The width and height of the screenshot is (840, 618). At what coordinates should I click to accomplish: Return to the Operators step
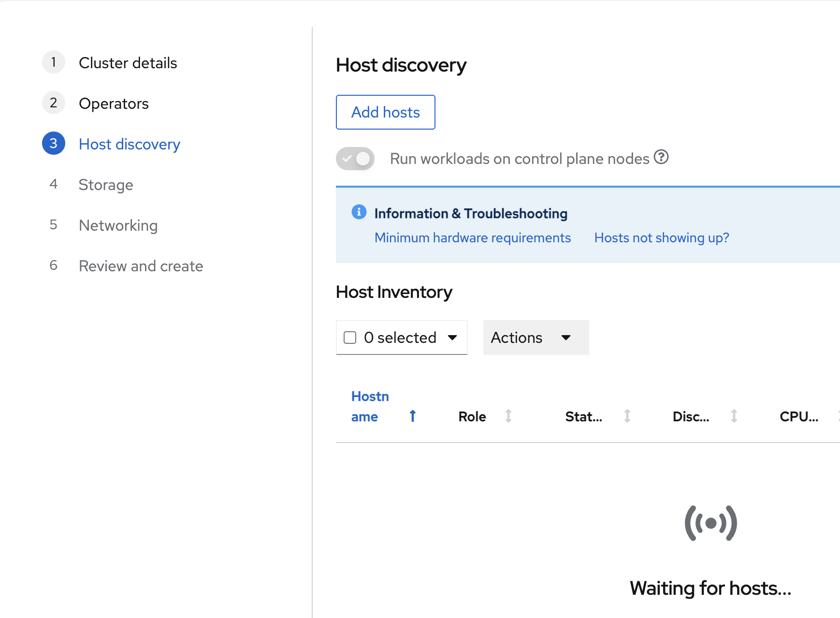pos(114,103)
